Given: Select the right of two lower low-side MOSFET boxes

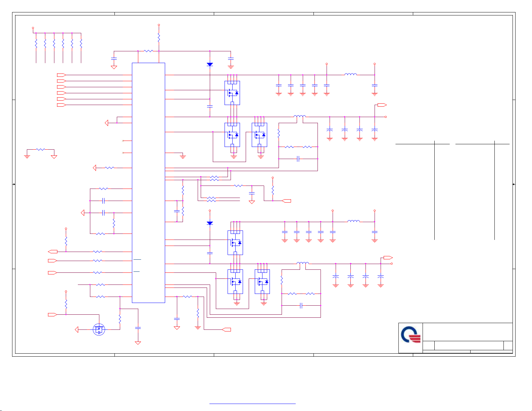Looking at the screenshot, I should pos(262,281).
